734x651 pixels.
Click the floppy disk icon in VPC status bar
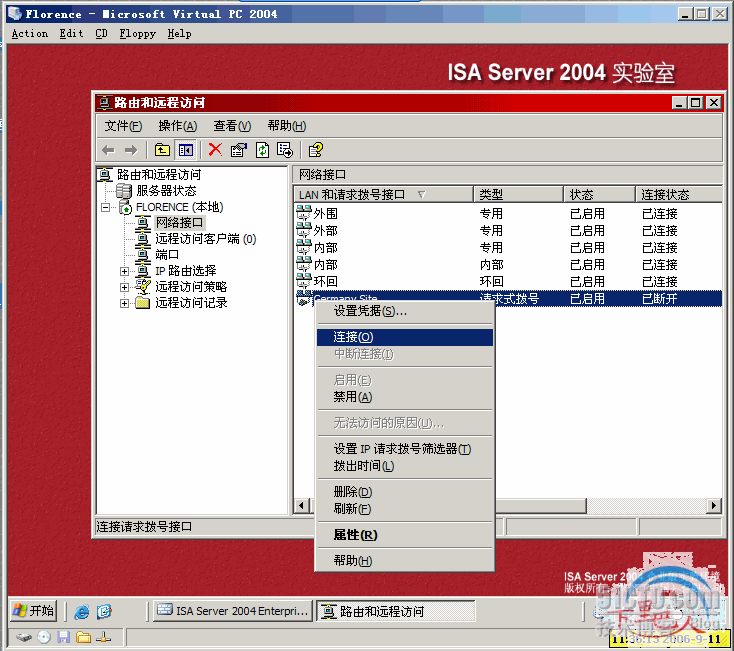(x=64, y=637)
